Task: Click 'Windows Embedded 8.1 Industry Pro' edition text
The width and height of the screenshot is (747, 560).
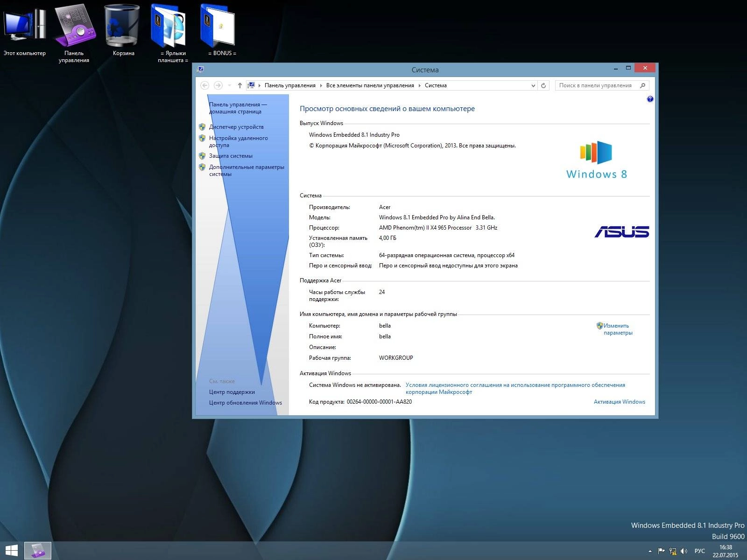Action: coord(354,135)
